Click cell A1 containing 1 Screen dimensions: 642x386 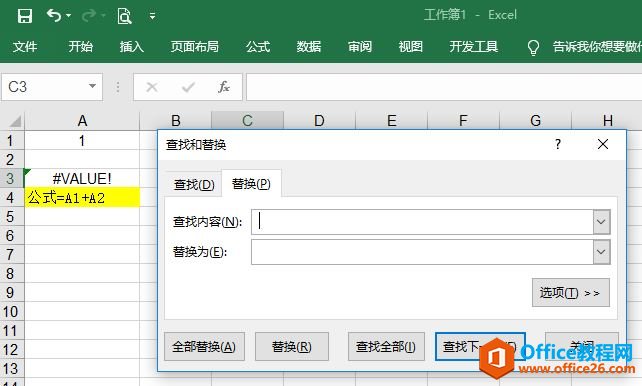pos(82,140)
